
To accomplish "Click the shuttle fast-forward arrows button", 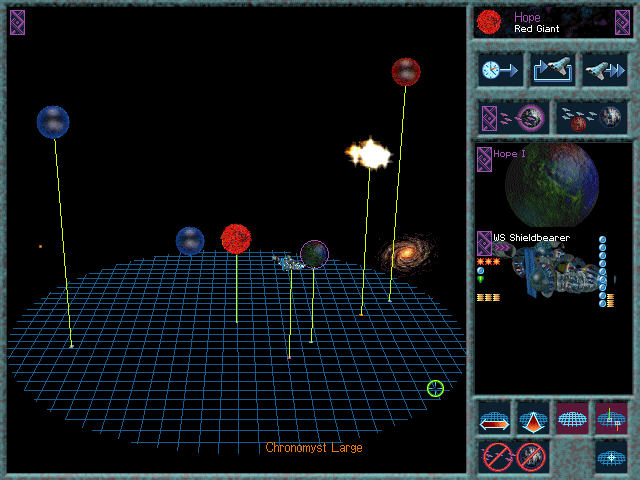I will point(604,70).
